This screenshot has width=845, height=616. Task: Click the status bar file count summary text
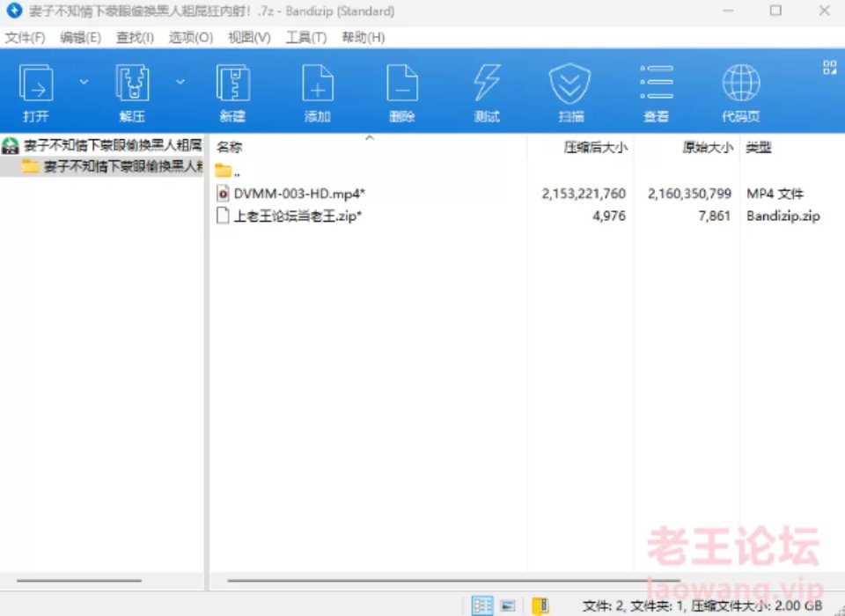point(702,605)
